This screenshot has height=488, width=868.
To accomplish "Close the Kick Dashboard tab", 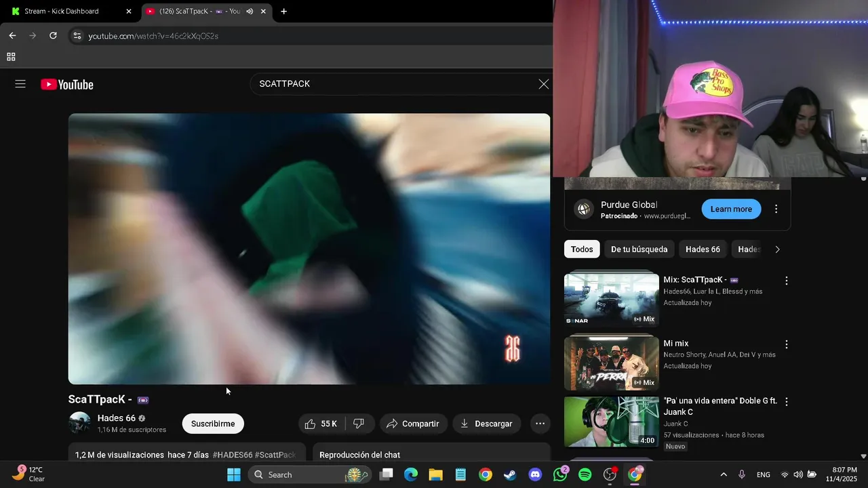I will (129, 12).
